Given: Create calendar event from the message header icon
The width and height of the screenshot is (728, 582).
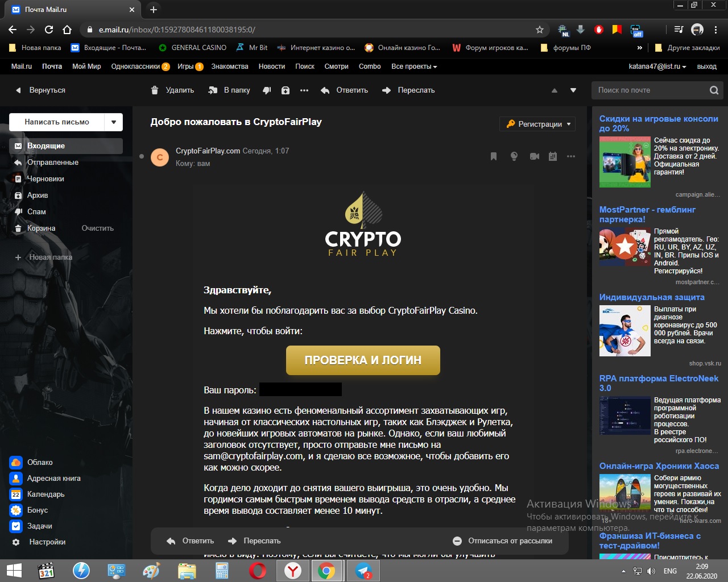Looking at the screenshot, I should [x=553, y=156].
